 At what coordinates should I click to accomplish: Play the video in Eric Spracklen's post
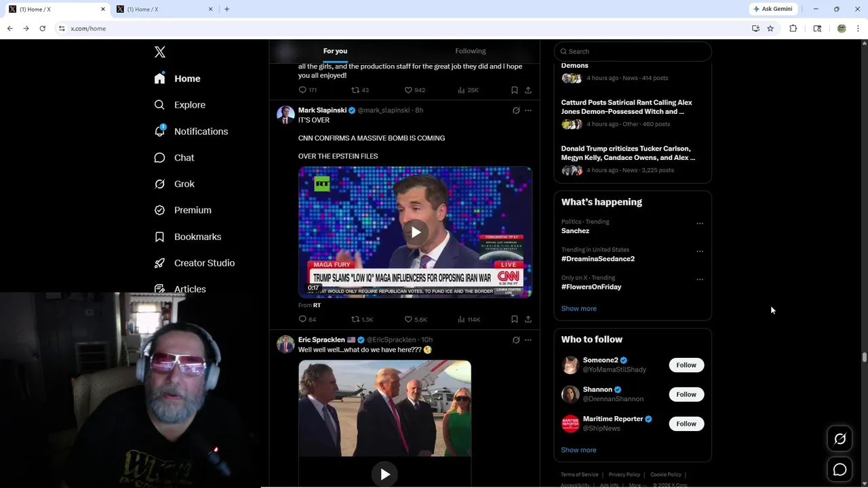point(384,474)
